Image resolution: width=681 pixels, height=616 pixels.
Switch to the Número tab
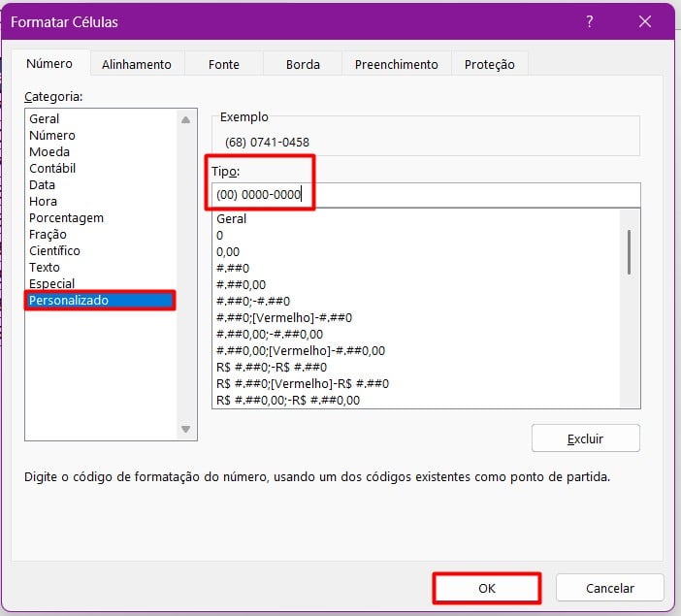click(49, 63)
